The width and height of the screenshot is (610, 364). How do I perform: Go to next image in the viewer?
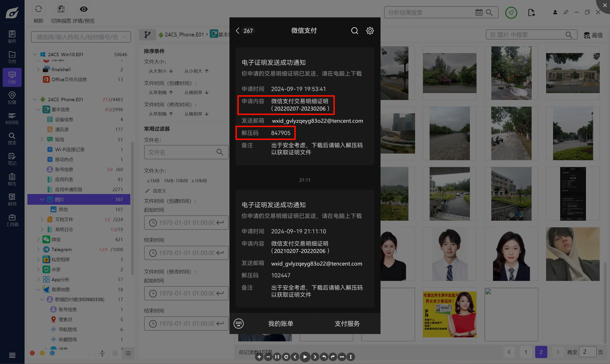pyautogui.click(x=315, y=357)
